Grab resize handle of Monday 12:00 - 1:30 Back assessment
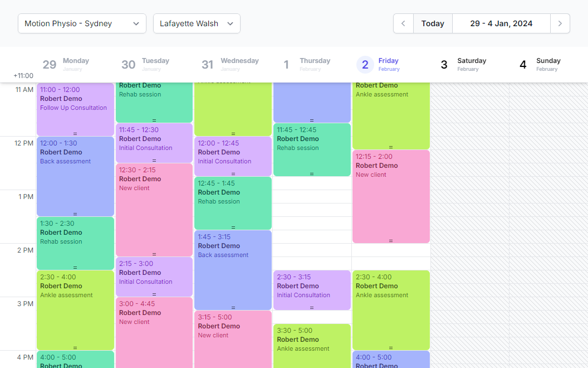 pyautogui.click(x=75, y=214)
